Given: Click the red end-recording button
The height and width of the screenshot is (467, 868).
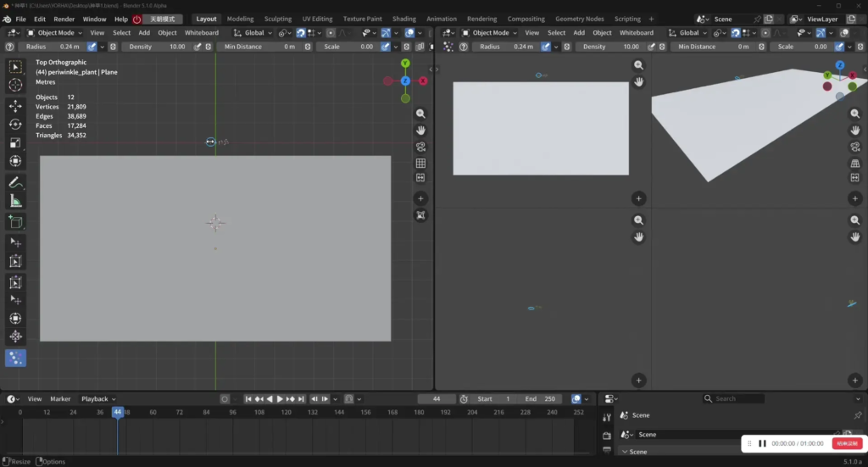Looking at the screenshot, I should pos(847,443).
